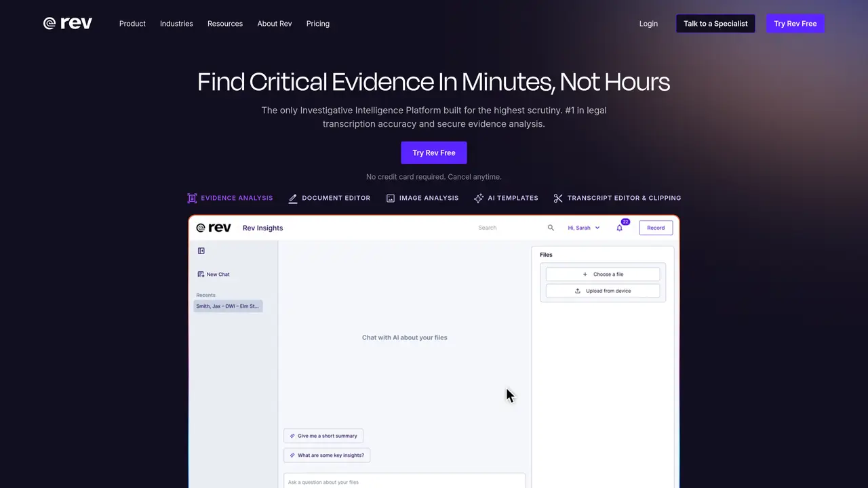The image size is (868, 488).
Task: Select the Transcript Editor scissors icon
Action: 558,198
